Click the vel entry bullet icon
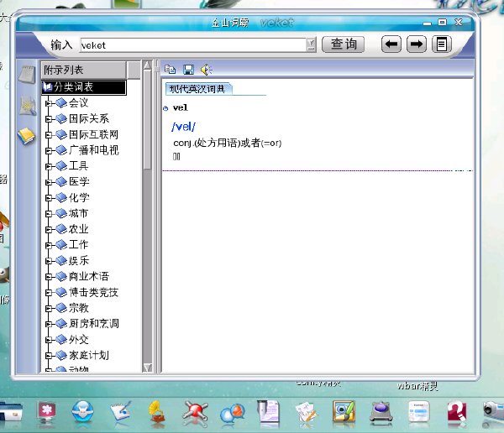The width and height of the screenshot is (504, 433). pyautogui.click(x=165, y=108)
